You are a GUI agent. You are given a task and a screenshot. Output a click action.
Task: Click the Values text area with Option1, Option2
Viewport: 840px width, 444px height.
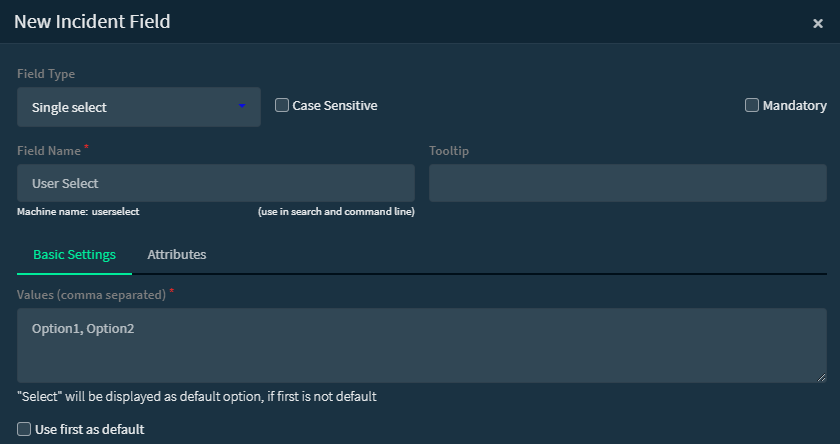pyautogui.click(x=421, y=345)
